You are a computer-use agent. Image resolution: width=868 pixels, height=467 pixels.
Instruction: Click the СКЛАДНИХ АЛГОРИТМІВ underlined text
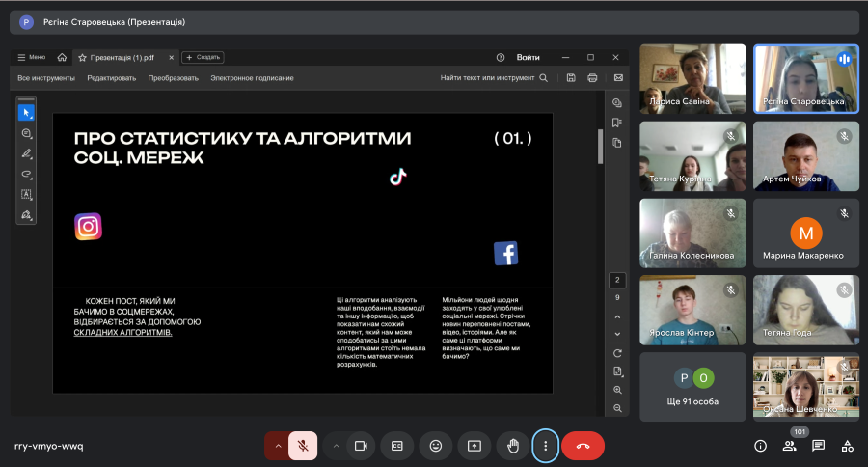[x=122, y=332]
